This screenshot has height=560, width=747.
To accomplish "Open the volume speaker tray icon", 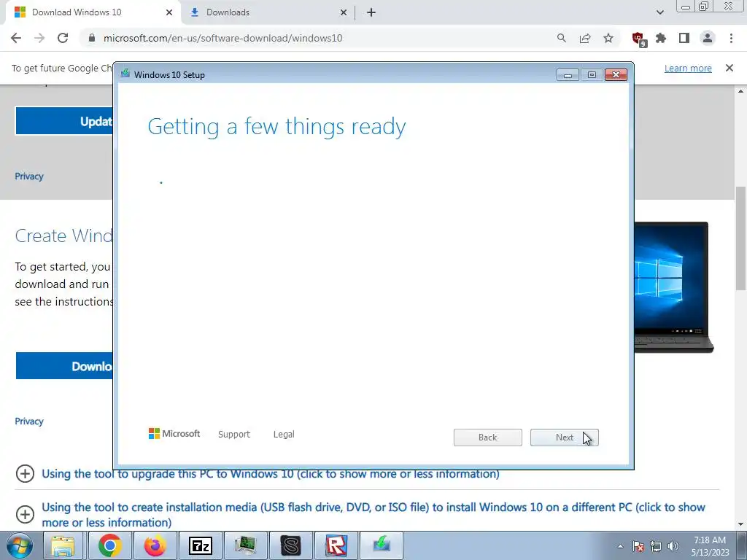I will [x=673, y=546].
